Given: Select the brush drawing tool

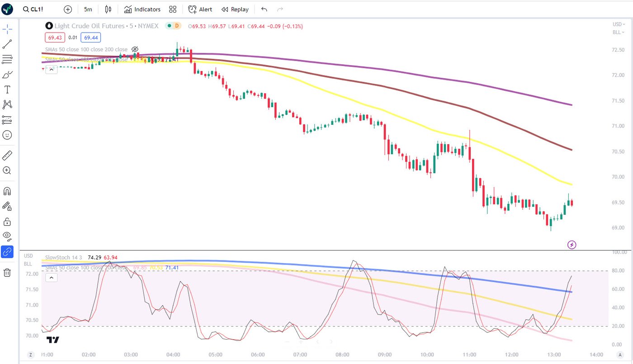Looking at the screenshot, I should [7, 75].
